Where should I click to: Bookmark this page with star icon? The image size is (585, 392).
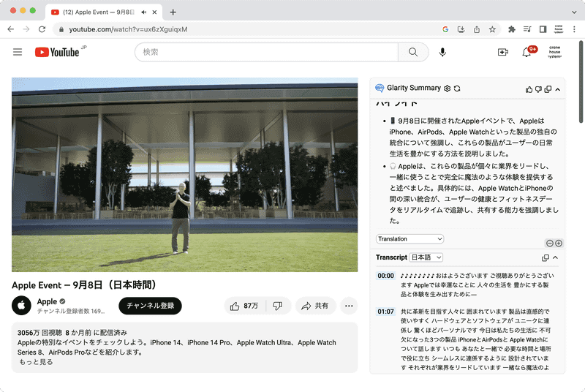pyautogui.click(x=492, y=29)
